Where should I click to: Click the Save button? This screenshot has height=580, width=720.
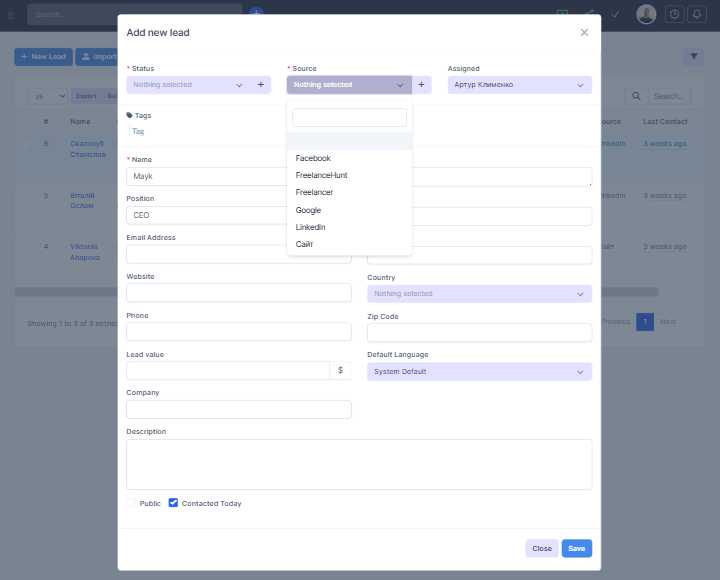coord(576,548)
